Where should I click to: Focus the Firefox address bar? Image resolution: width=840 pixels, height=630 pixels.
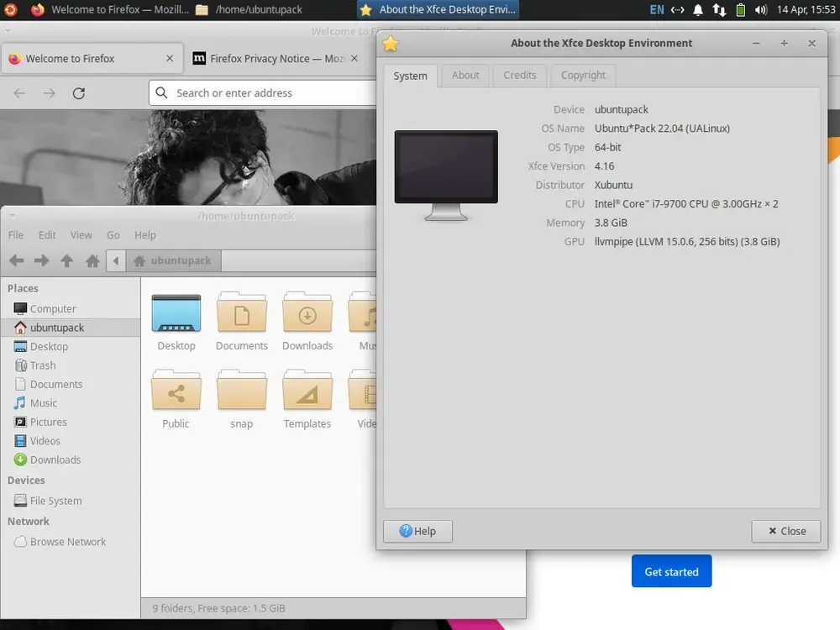[262, 93]
